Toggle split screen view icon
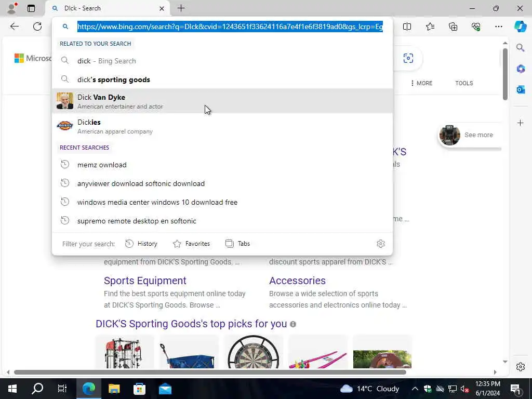This screenshot has height=399, width=532. 407,26
